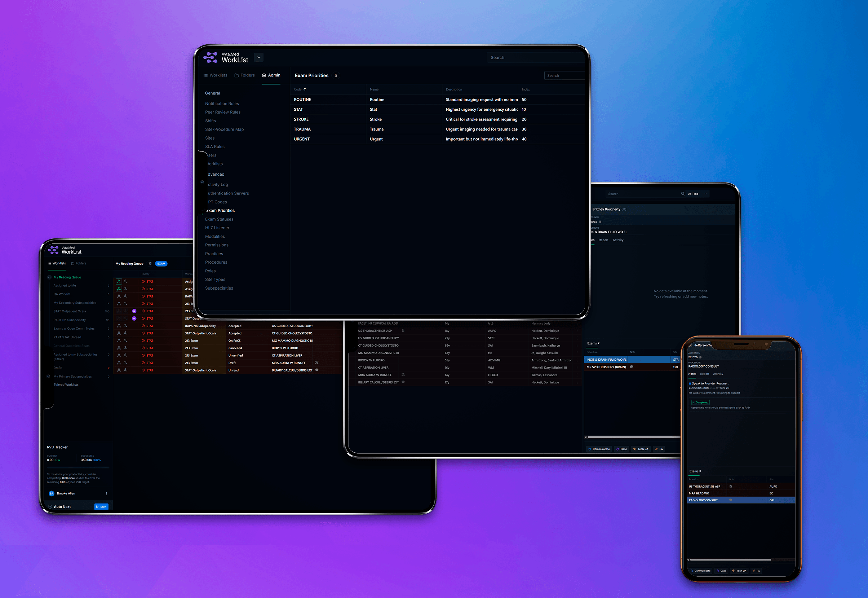
Task: Click the Auto Next arrow icon
Action: pyautogui.click(x=50, y=507)
